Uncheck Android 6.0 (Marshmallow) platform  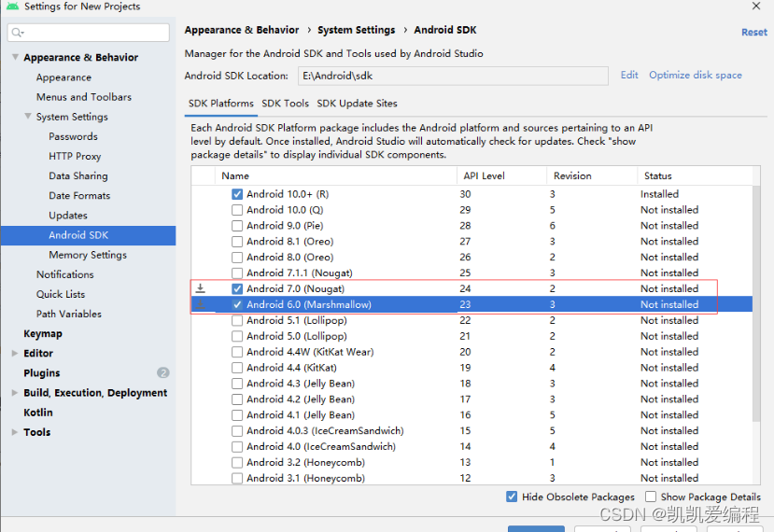[237, 304]
